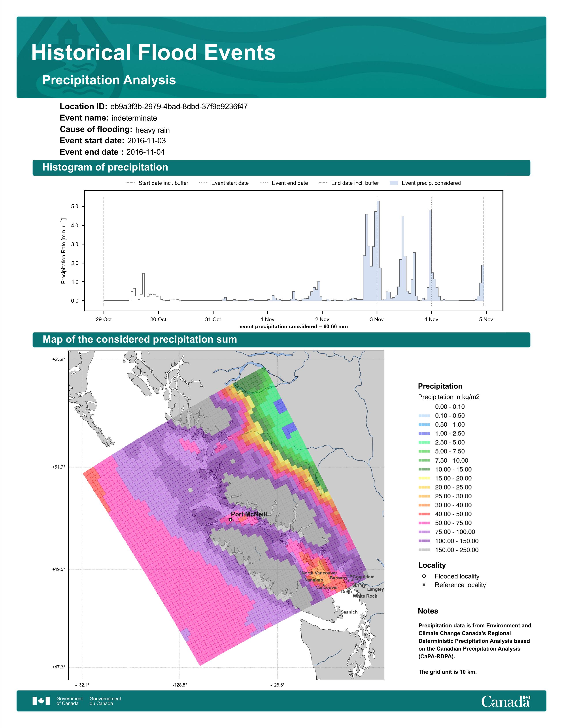The height and width of the screenshot is (728, 563).
Task: Click the Map of considered precipitation sum header
Action: coord(140,339)
